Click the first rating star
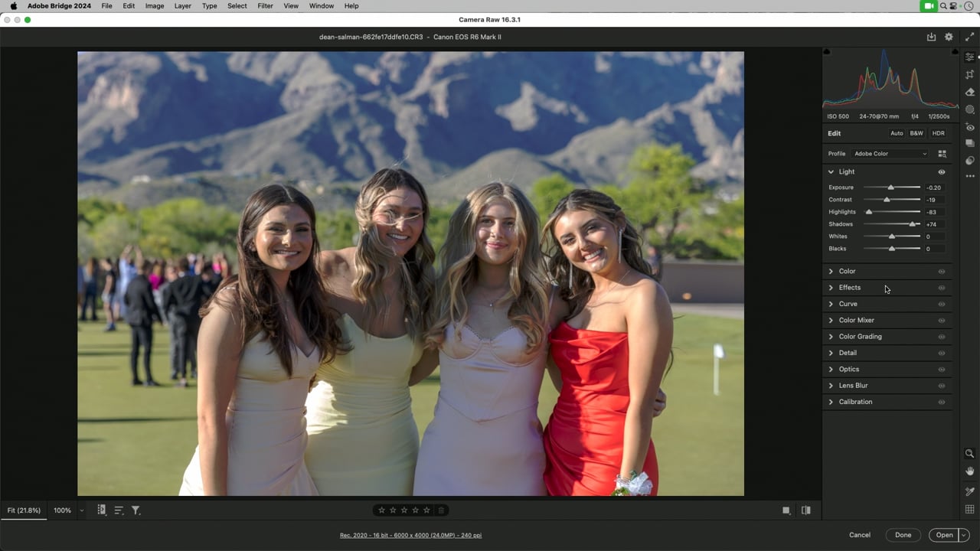 [381, 510]
